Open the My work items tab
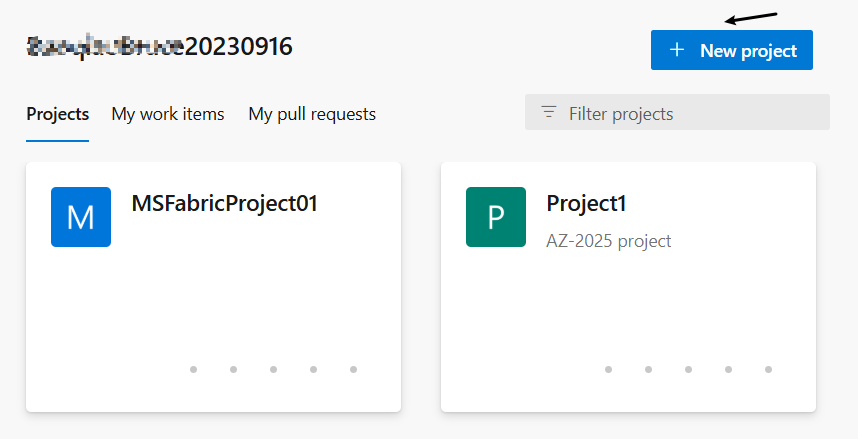Viewport: 858px width, 439px height. coord(168,114)
